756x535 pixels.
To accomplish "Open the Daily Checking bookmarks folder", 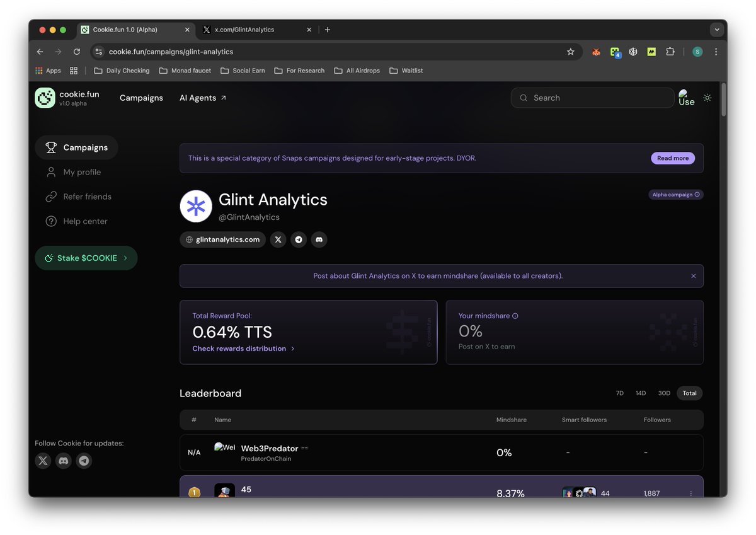I will point(121,71).
